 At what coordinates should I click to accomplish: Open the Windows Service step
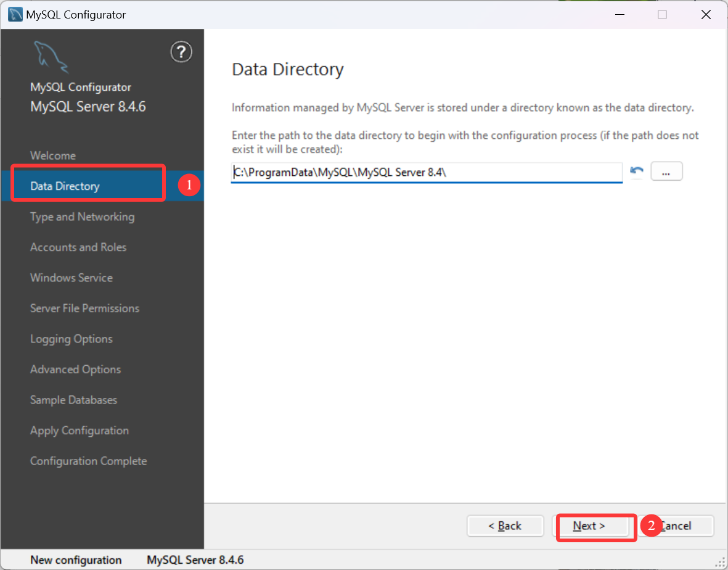click(72, 278)
